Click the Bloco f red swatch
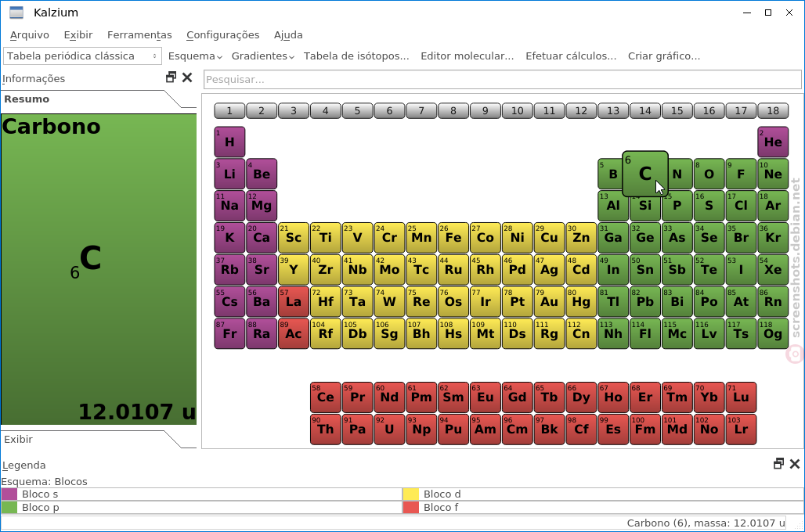 pyautogui.click(x=410, y=508)
